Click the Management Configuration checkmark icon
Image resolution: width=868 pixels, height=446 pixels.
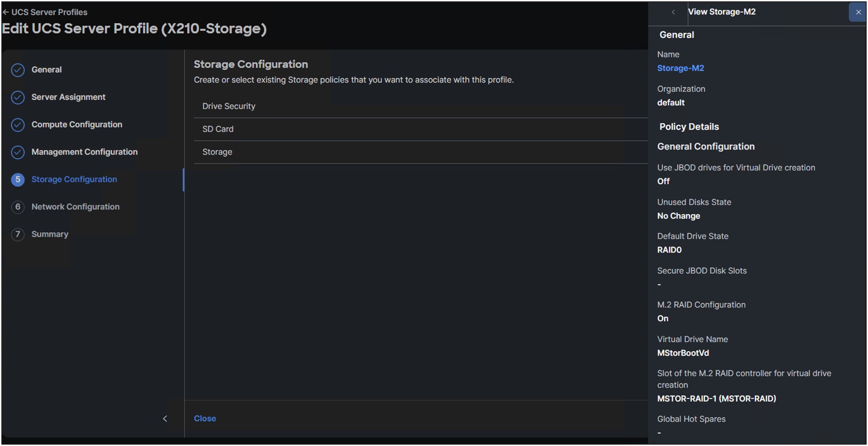click(17, 152)
